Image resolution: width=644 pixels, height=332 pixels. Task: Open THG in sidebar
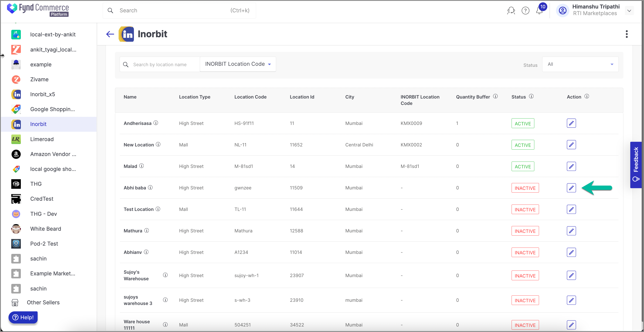point(49,184)
